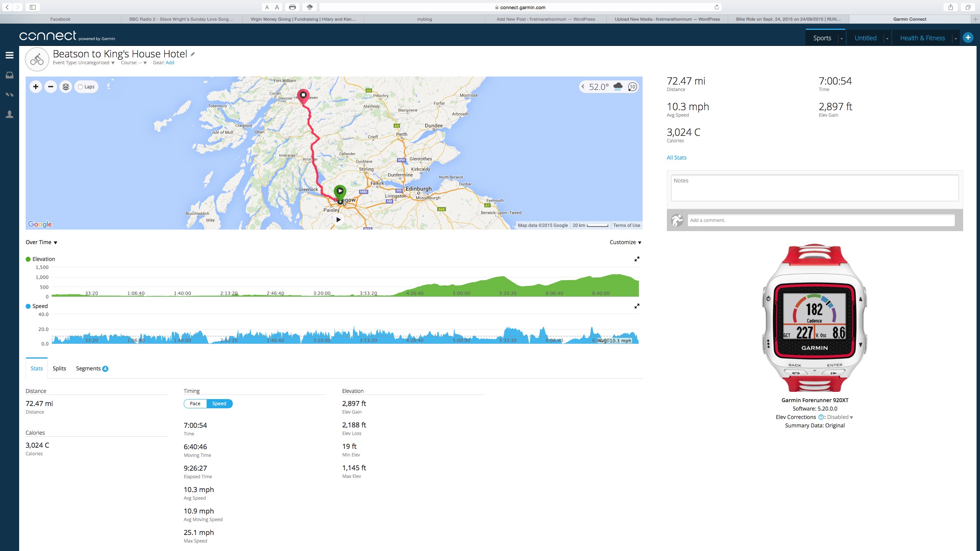Zoom in on the map with plus button
Viewport: 980px width, 551px height.
click(36, 87)
